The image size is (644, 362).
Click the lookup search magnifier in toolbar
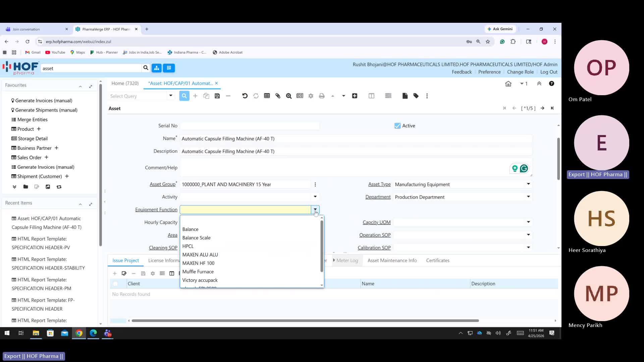(184, 96)
